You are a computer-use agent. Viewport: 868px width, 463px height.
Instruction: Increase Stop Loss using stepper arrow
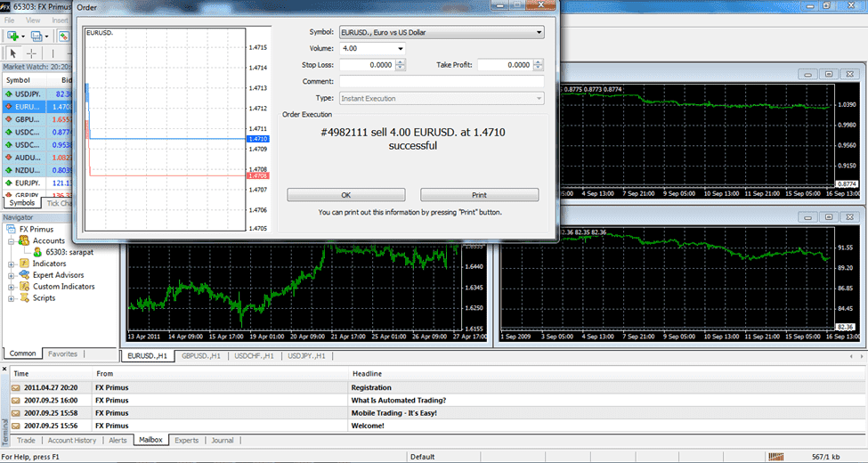(401, 61)
